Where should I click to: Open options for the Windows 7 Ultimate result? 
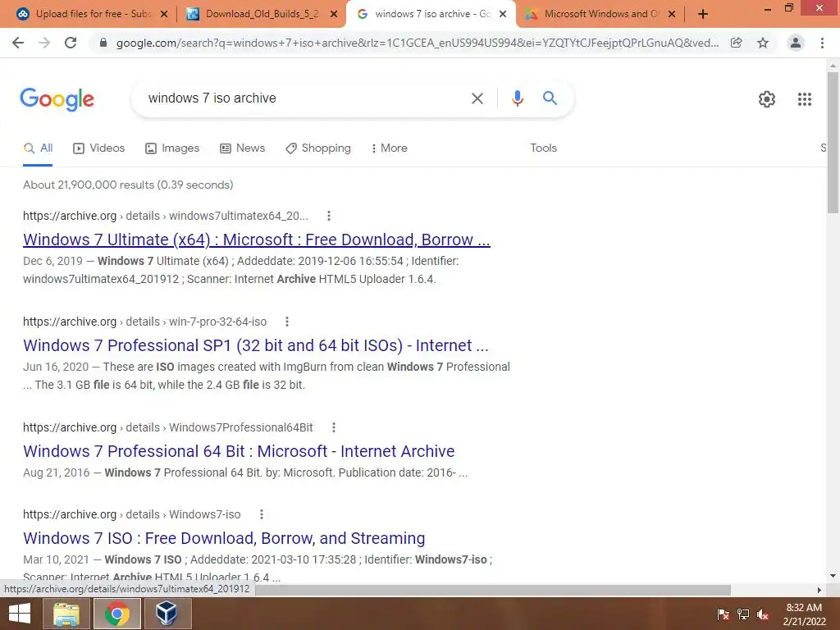pyautogui.click(x=328, y=216)
